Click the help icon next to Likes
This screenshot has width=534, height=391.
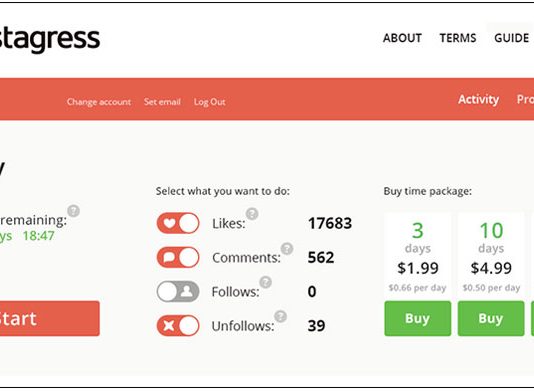coord(252,214)
